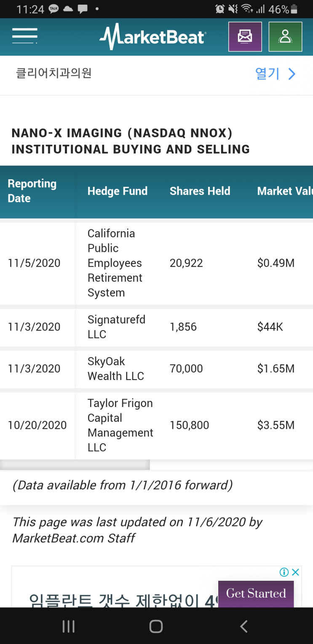Tap the message bubble notification icon
Screen dimensions: 313x644
83,9
